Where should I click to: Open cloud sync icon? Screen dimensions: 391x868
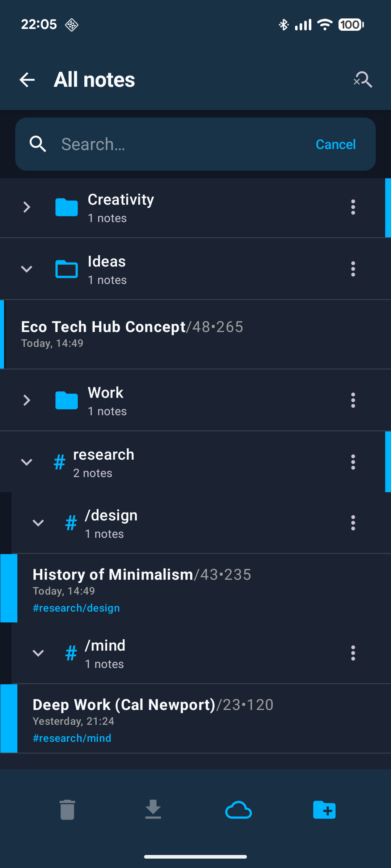pyautogui.click(x=238, y=810)
